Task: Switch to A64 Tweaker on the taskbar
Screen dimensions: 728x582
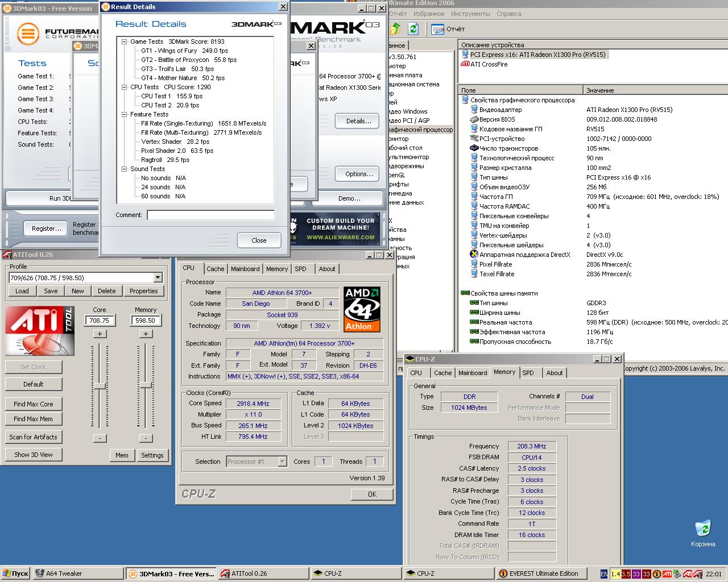Action: tap(78, 573)
